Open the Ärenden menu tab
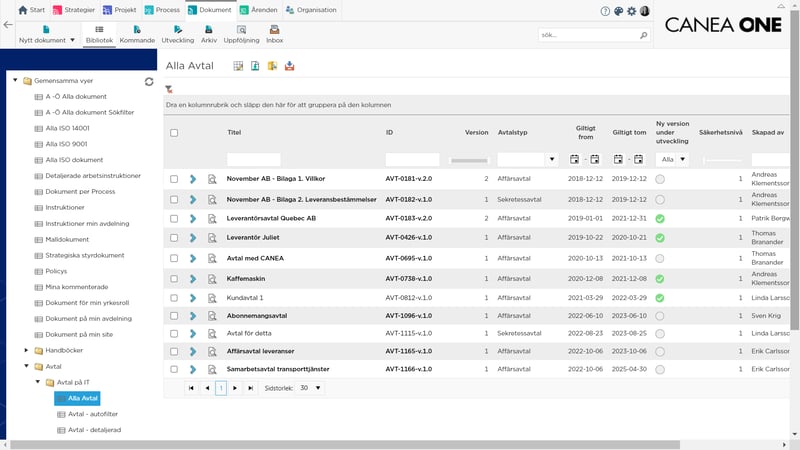 [259, 10]
